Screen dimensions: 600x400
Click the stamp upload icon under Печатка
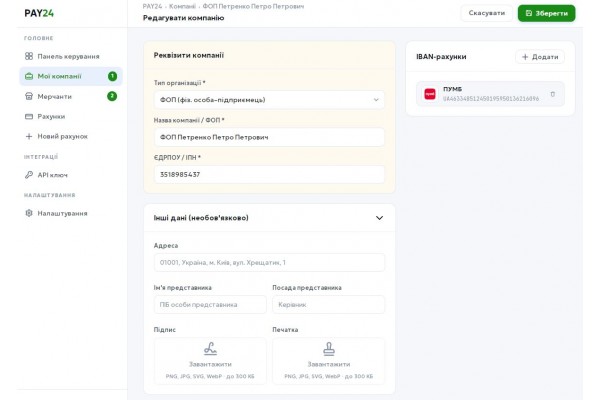[328, 349]
